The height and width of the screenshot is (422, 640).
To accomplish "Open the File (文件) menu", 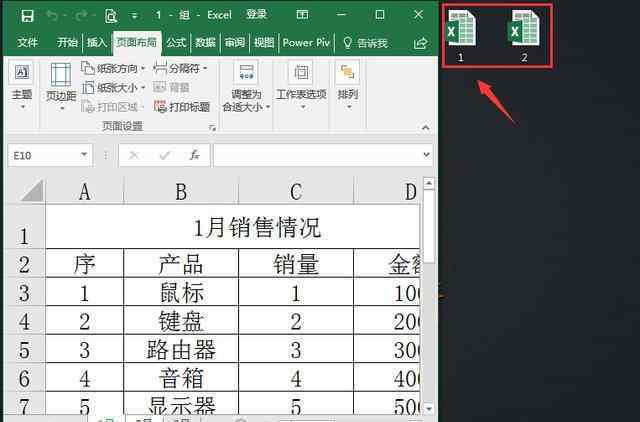I will [27, 43].
